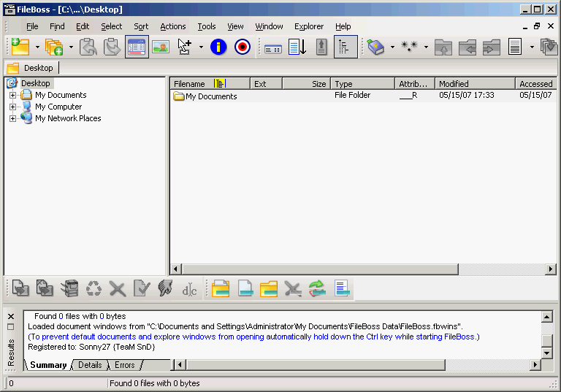
Task: Click the sort list down-arrow icon
Action: pos(297,47)
